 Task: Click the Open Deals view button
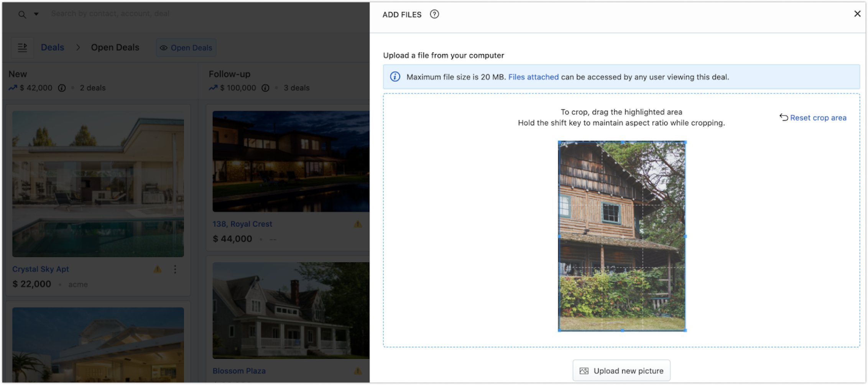tap(186, 48)
